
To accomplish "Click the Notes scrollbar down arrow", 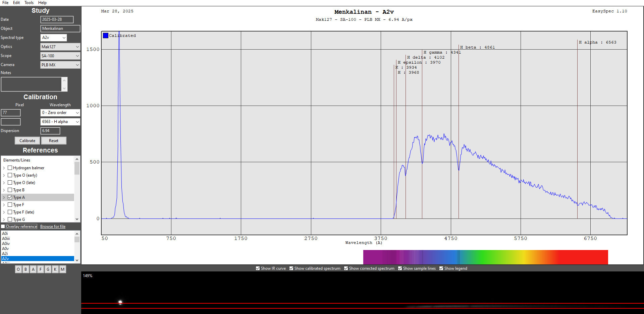I will tap(64, 88).
